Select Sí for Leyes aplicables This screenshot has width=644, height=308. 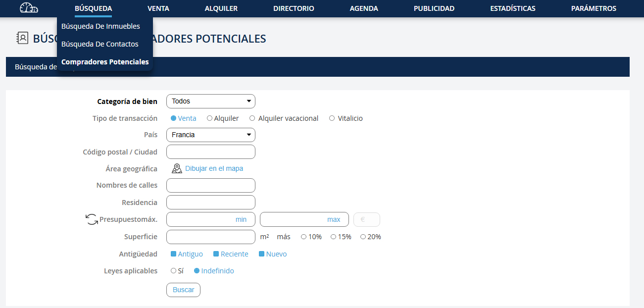point(173,271)
